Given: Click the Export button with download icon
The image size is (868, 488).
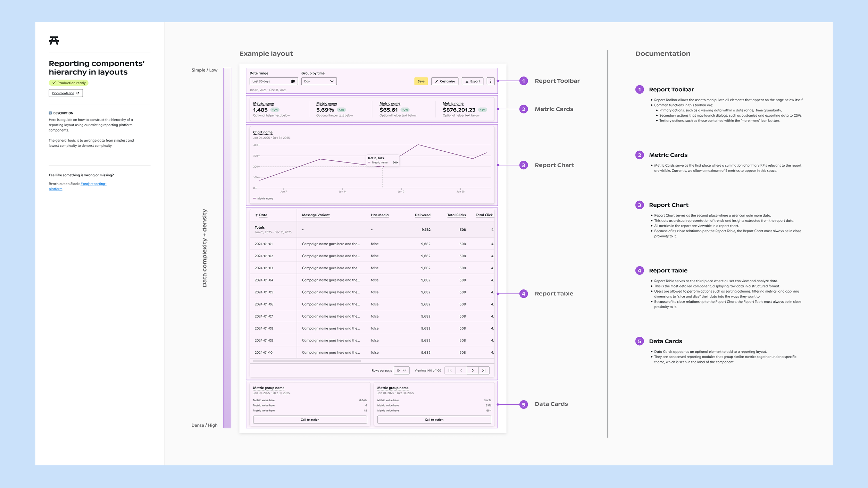Looking at the screenshot, I should pyautogui.click(x=472, y=81).
